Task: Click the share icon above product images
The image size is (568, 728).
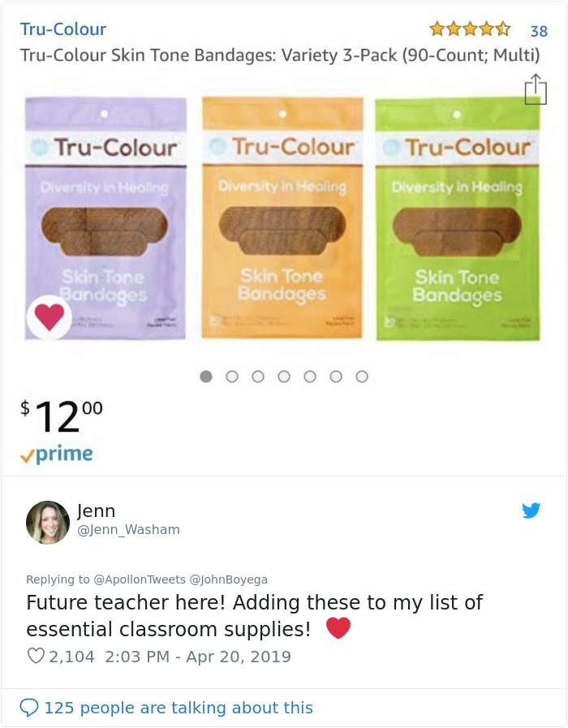Action: 535,89
